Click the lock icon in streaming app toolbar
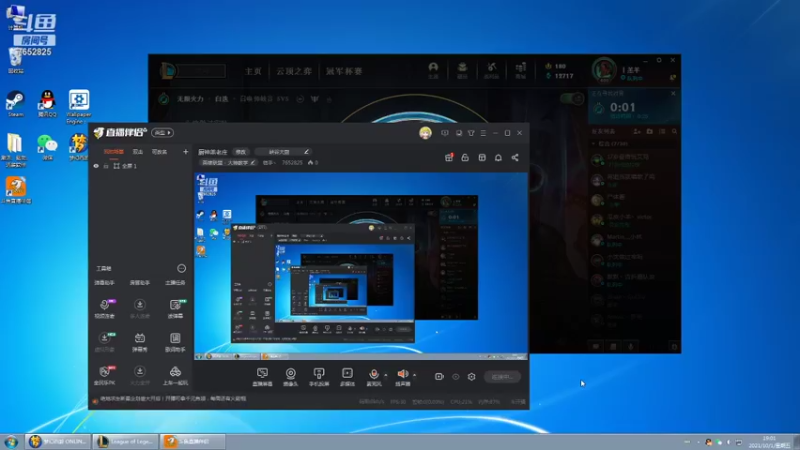 tap(465, 158)
